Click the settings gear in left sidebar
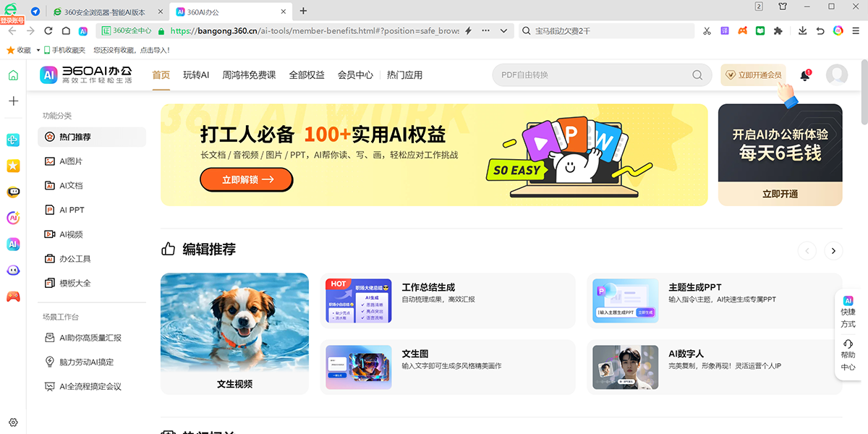The height and width of the screenshot is (434, 868). coord(13,422)
